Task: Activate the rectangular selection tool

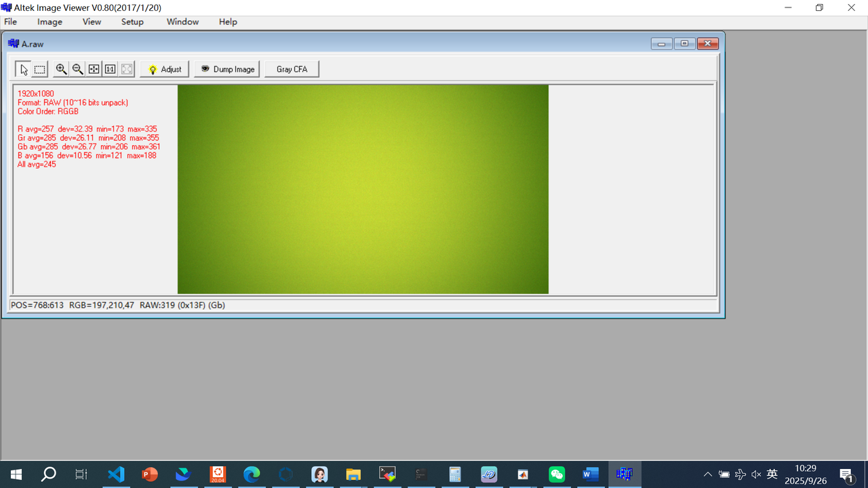Action: coord(40,69)
